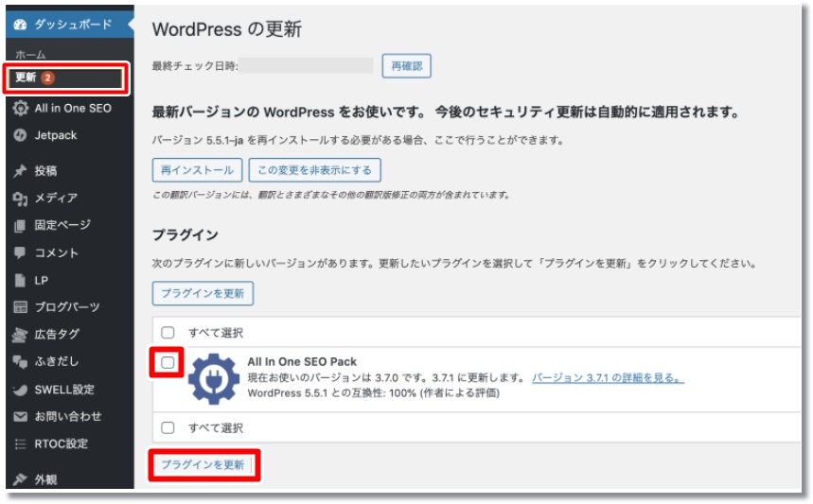Click the Jetpack lightning icon
Viewport: 813px width, 504px height.
(20, 135)
